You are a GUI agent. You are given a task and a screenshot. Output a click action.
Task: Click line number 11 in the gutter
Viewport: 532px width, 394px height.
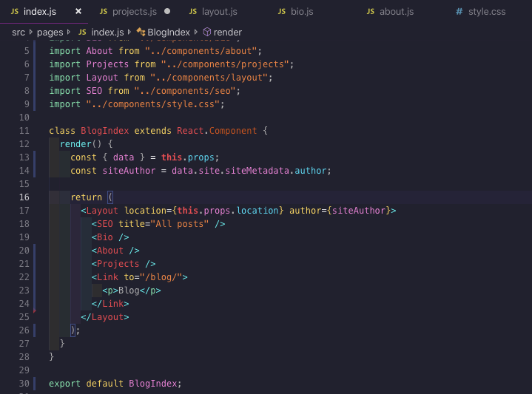click(x=24, y=131)
